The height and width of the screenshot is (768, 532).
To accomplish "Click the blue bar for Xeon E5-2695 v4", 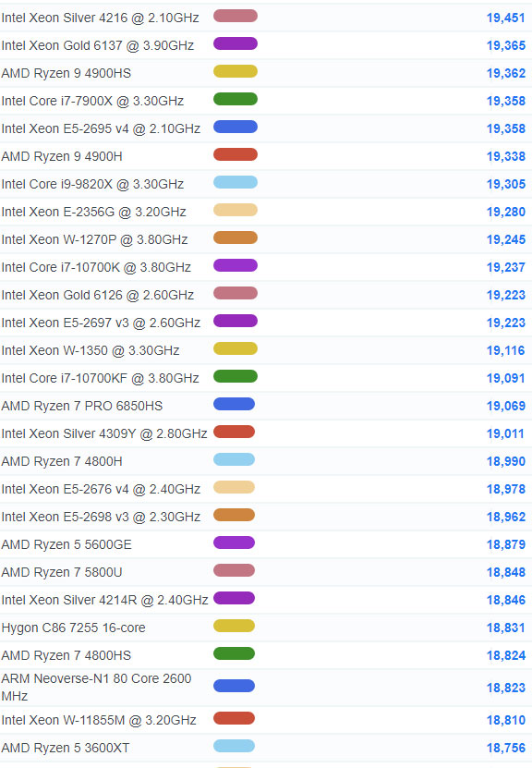I will click(x=236, y=127).
